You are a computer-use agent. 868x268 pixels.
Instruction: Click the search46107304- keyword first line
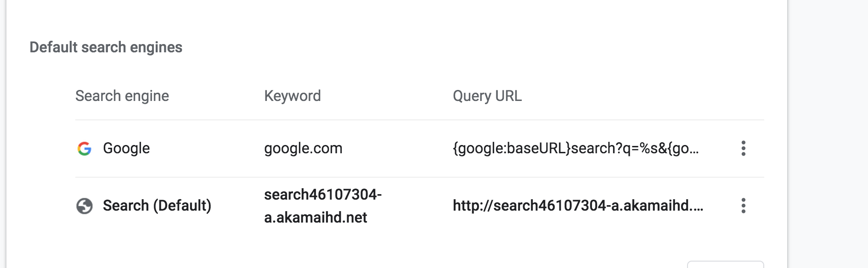click(x=323, y=195)
